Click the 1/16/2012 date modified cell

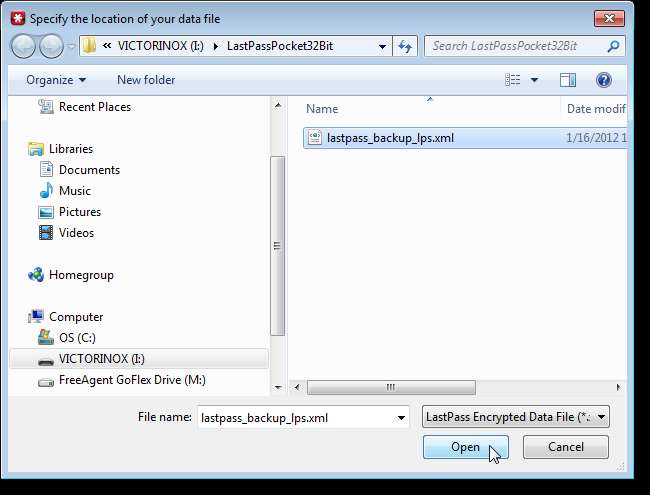pyautogui.click(x=596, y=138)
